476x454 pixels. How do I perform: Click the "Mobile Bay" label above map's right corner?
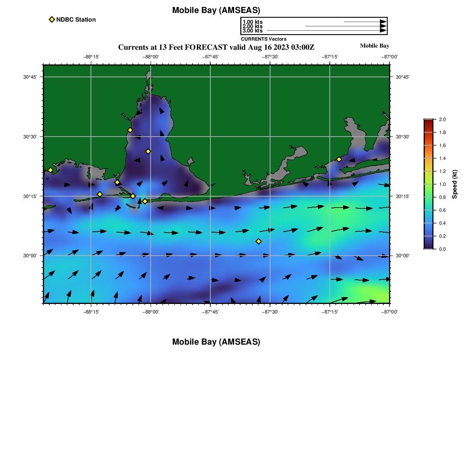tap(374, 46)
